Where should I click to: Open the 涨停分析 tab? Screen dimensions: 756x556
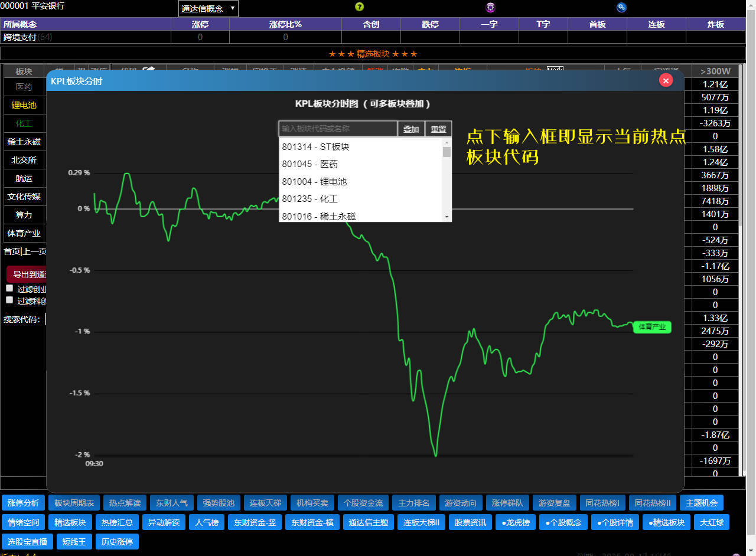23,503
